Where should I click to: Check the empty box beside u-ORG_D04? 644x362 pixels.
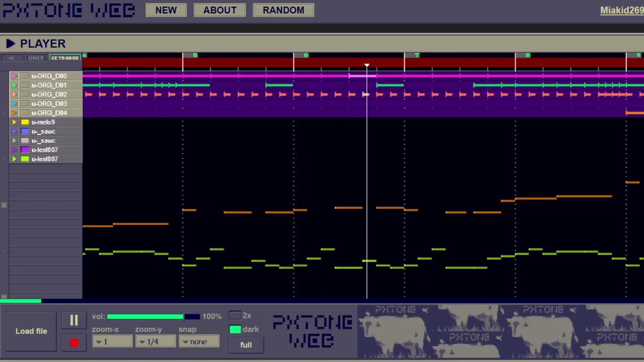click(x=25, y=113)
